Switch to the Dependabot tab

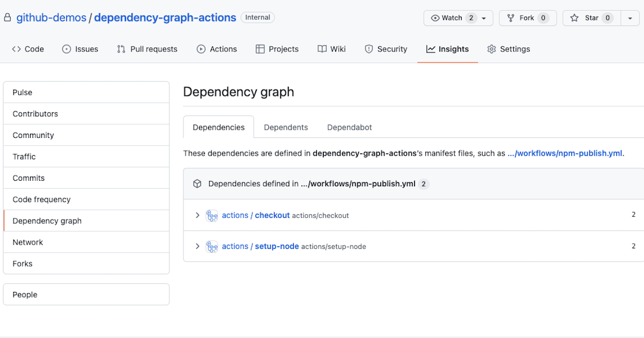pos(349,127)
